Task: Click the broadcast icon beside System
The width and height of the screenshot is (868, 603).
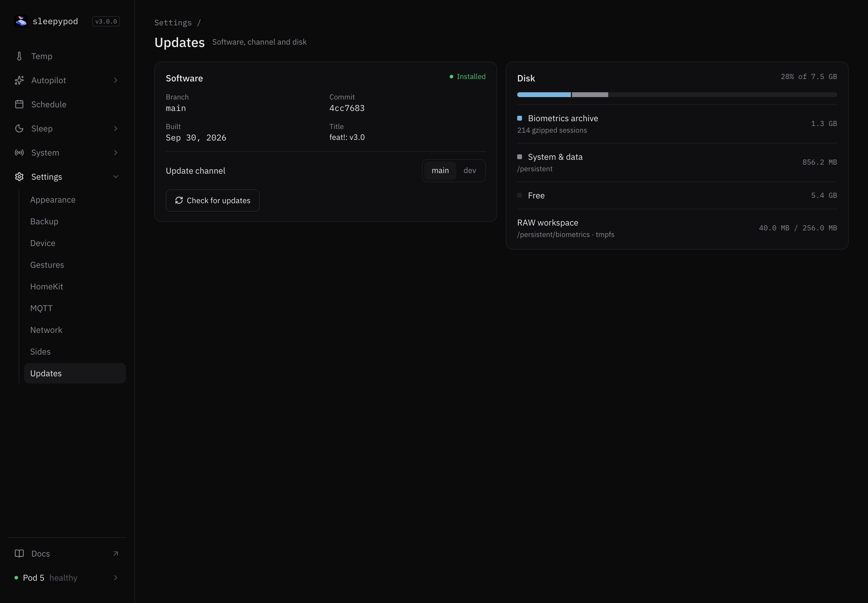Action: coord(19,153)
